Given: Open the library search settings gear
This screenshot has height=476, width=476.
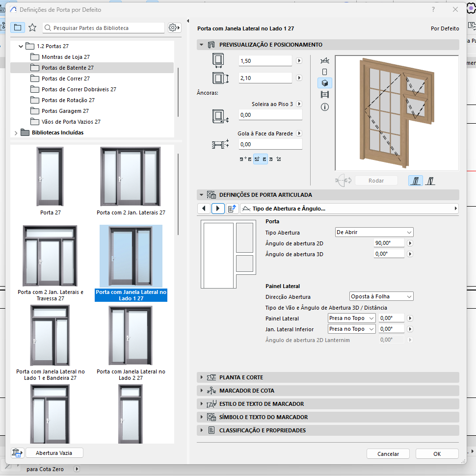Looking at the screenshot, I should 174,27.
